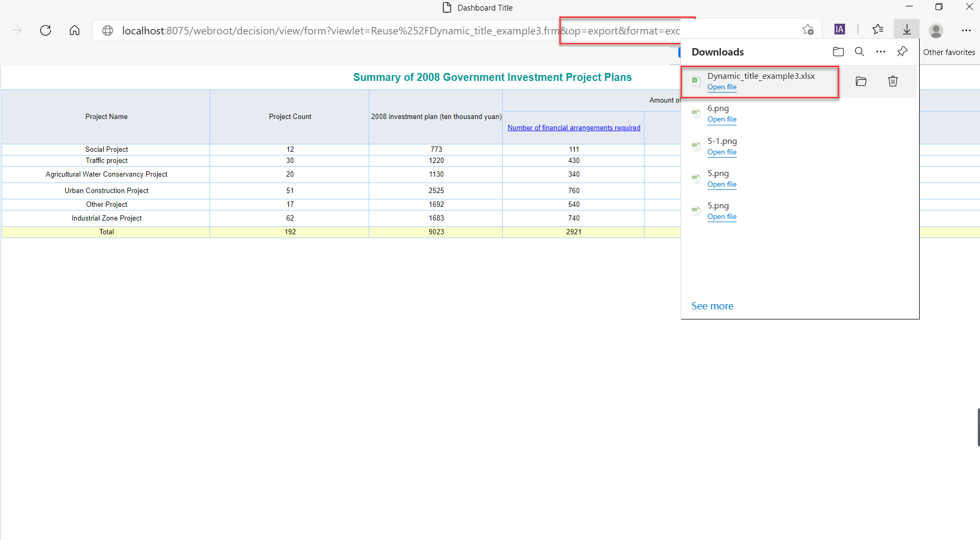Select the Dashboard Title tab
Viewport: 980px width, 540px height.
(x=478, y=8)
